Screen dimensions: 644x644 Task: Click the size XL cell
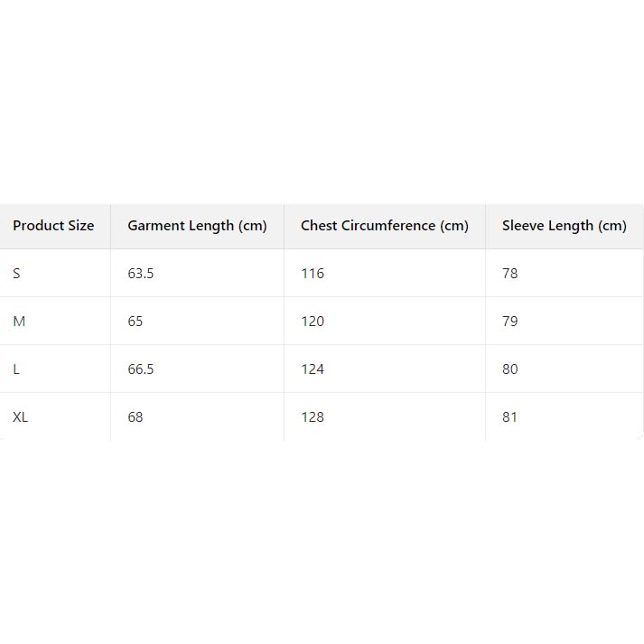(20, 417)
